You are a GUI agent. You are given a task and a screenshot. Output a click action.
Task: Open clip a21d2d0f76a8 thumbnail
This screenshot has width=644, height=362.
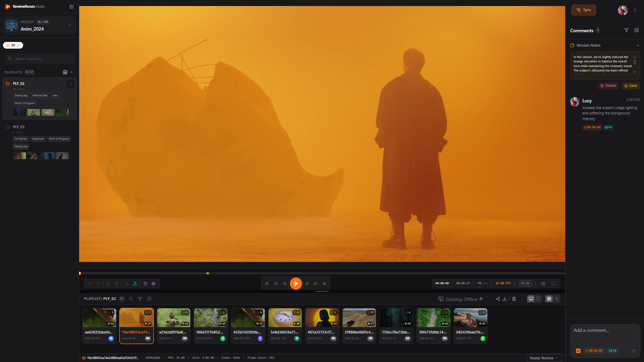174,318
